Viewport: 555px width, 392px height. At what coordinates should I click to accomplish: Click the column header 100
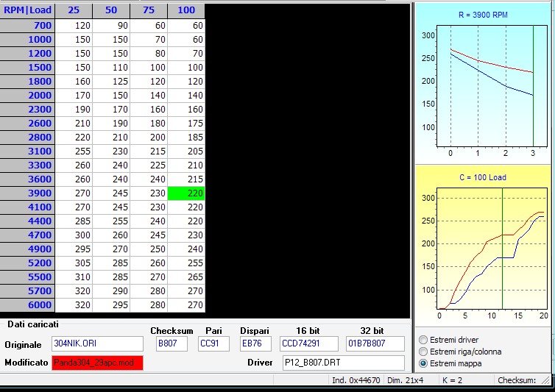186,10
